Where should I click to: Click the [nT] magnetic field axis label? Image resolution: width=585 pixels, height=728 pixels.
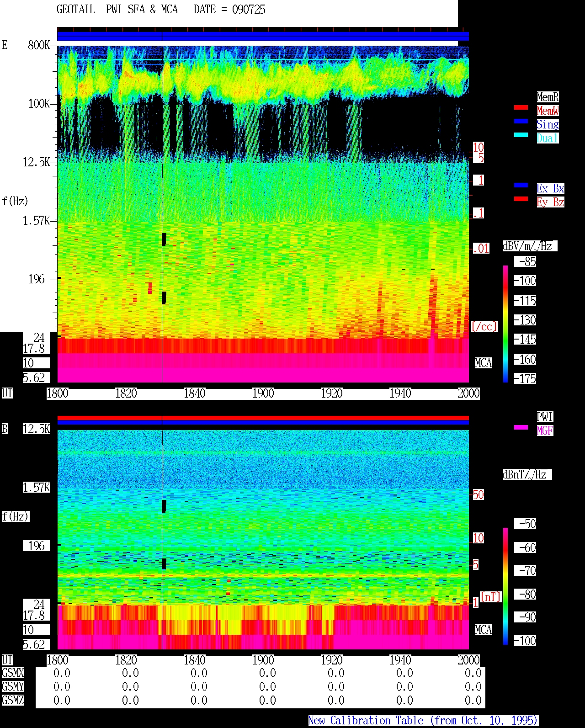pyautogui.click(x=491, y=597)
